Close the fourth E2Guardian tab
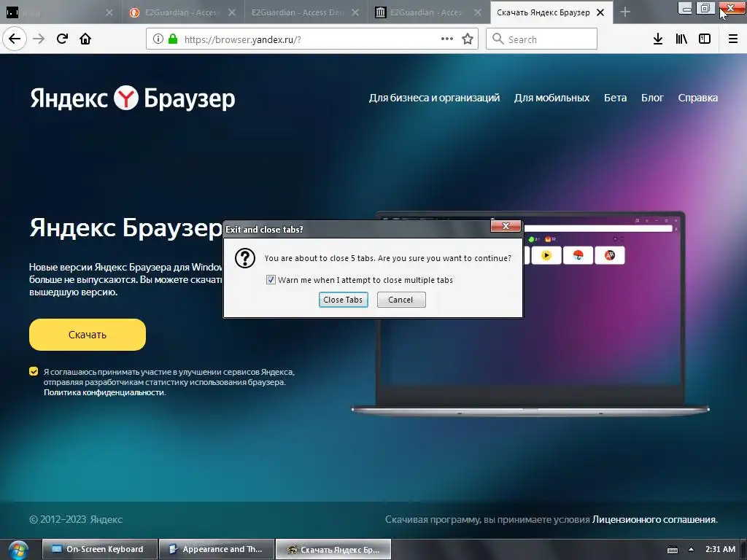 (x=478, y=13)
